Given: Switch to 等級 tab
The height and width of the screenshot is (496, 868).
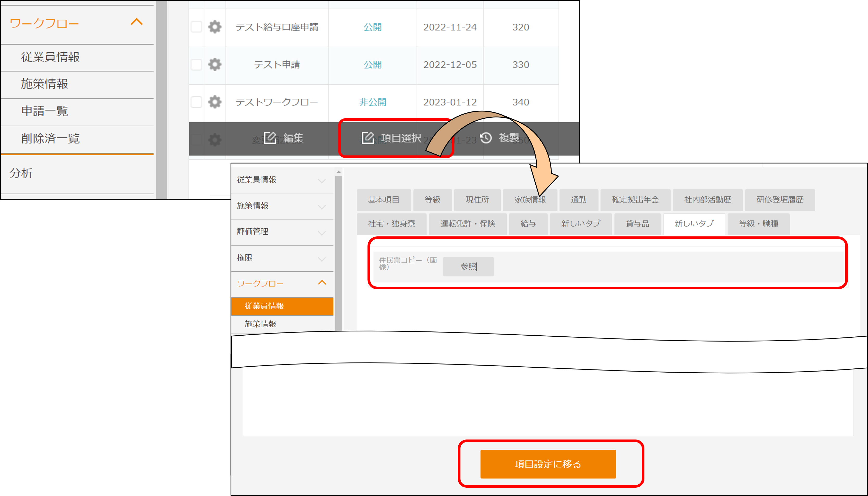Looking at the screenshot, I should coord(433,200).
